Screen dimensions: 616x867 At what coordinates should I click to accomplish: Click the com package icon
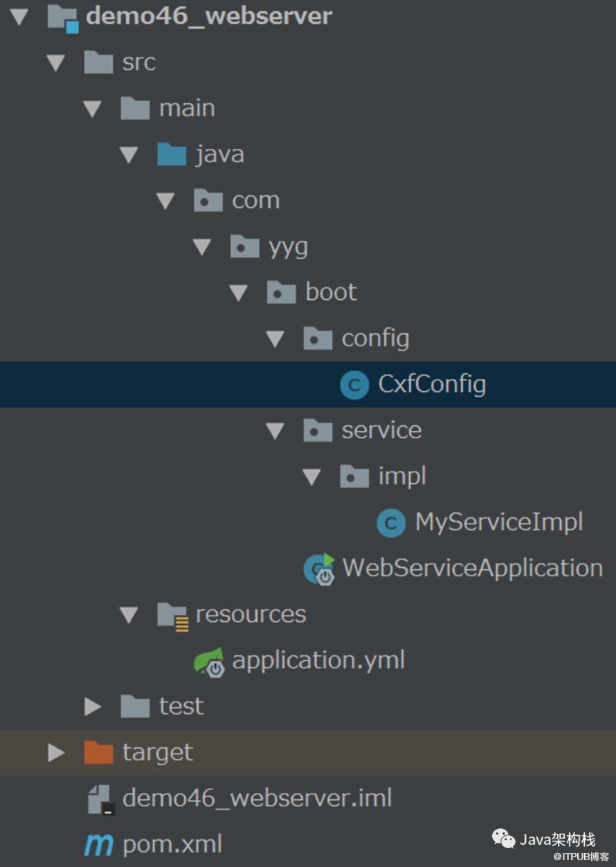click(208, 200)
